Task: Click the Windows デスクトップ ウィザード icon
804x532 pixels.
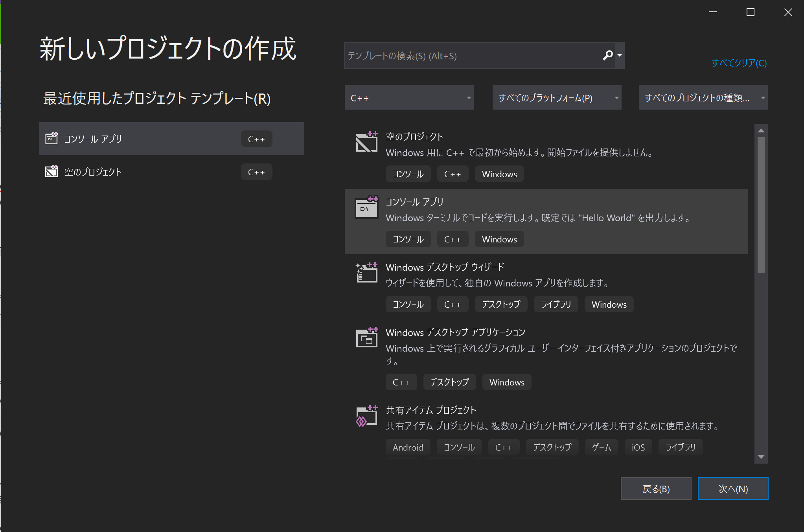Action: tap(366, 273)
